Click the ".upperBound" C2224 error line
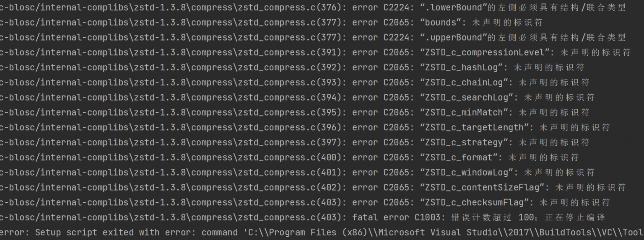The height and width of the screenshot is (240, 644). coord(313,38)
